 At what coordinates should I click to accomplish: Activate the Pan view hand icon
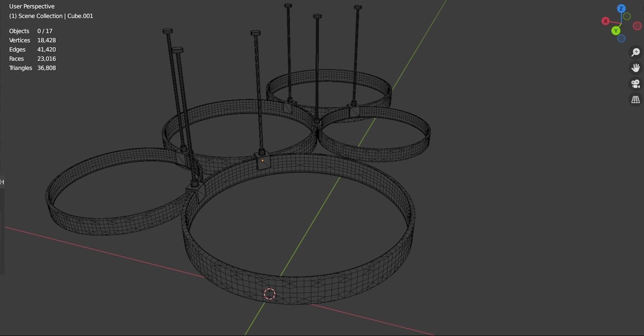coord(635,67)
